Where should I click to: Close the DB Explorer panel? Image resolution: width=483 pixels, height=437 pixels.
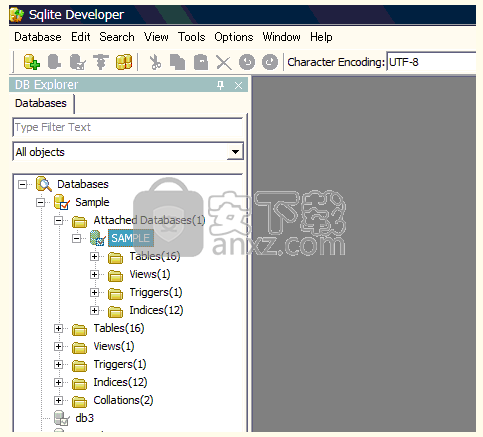pyautogui.click(x=238, y=86)
